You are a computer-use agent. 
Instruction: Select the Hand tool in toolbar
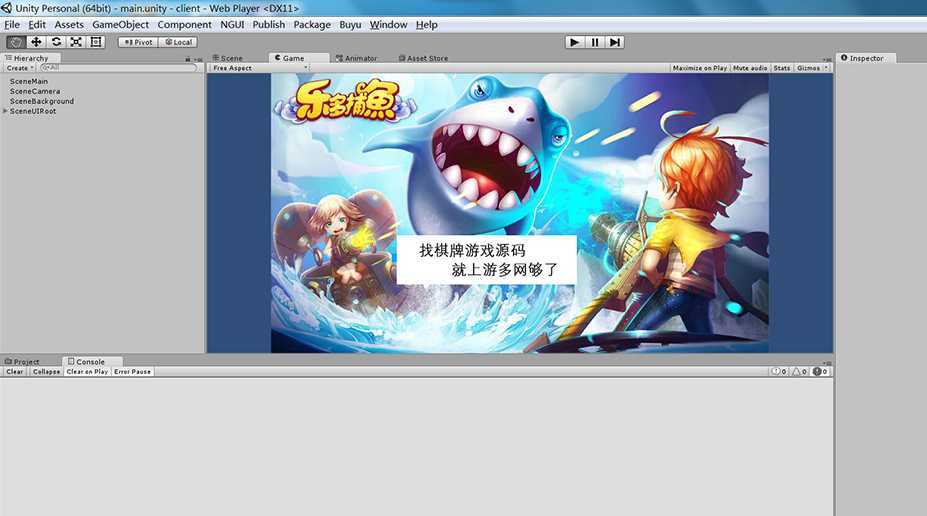[x=16, y=42]
